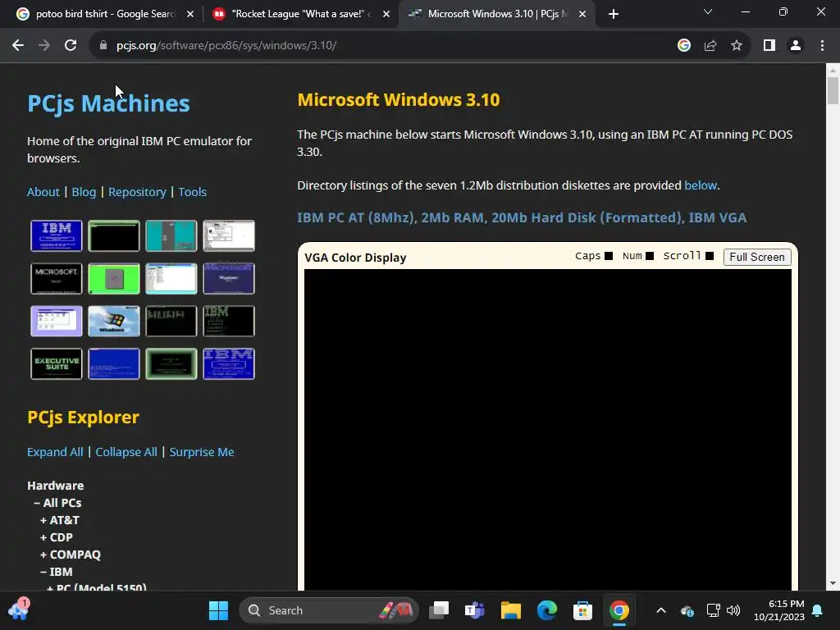Open the Microsoft black screen thumbnail
The height and width of the screenshot is (630, 840).
[x=57, y=279]
